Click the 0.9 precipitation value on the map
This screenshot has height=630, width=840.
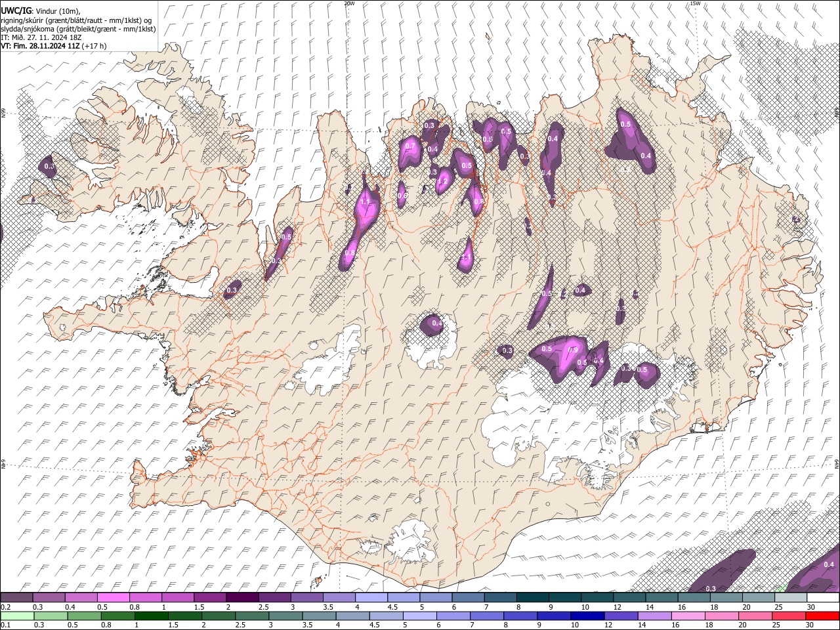pos(573,349)
